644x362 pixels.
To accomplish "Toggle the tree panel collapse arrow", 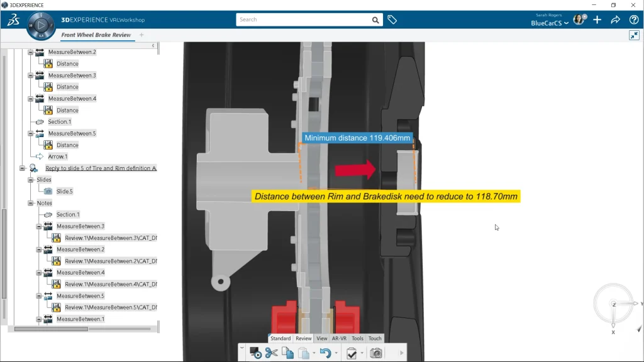I will click(x=153, y=46).
